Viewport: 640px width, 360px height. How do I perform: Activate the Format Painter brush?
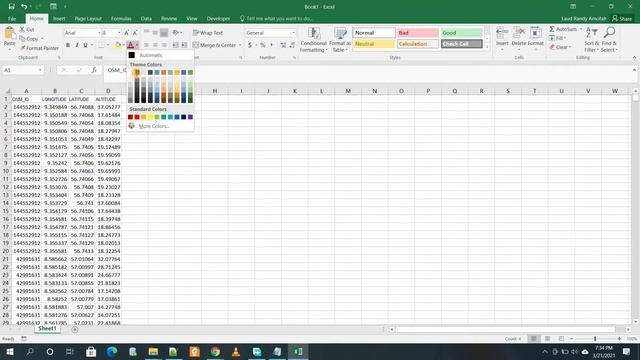point(39,48)
